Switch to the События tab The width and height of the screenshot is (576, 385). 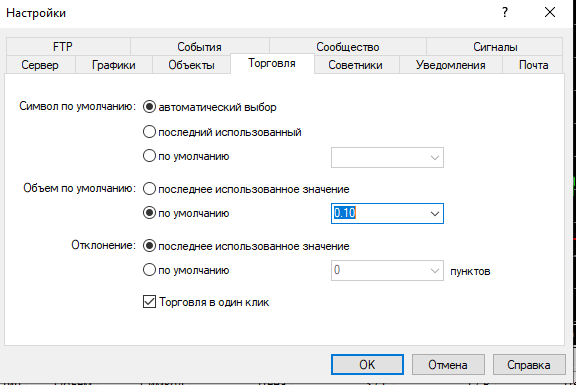[200, 47]
